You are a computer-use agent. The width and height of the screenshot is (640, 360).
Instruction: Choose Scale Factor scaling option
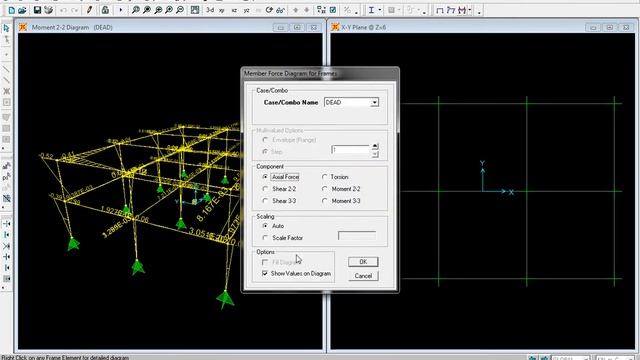pyautogui.click(x=265, y=238)
